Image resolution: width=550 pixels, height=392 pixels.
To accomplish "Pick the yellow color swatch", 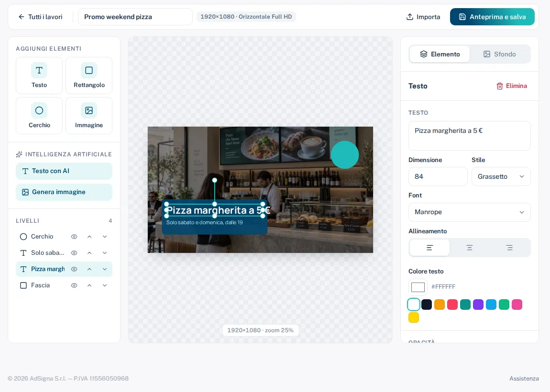I will [414, 317].
